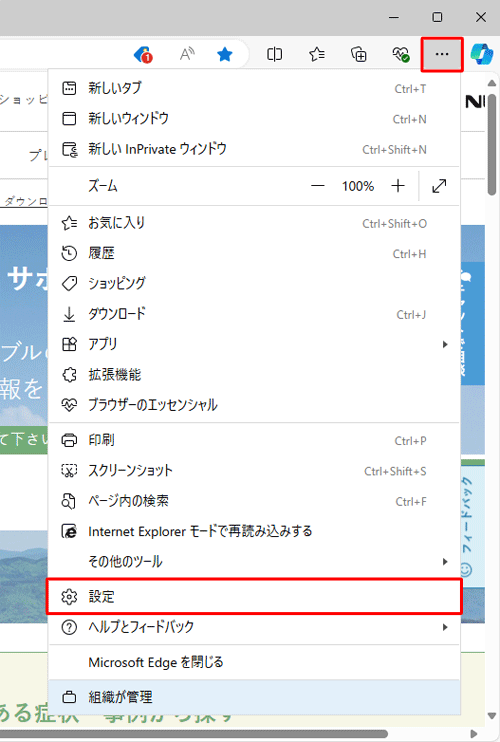Click the question mark help icon
Viewport: 500px width, 742px height.
[x=70, y=627]
